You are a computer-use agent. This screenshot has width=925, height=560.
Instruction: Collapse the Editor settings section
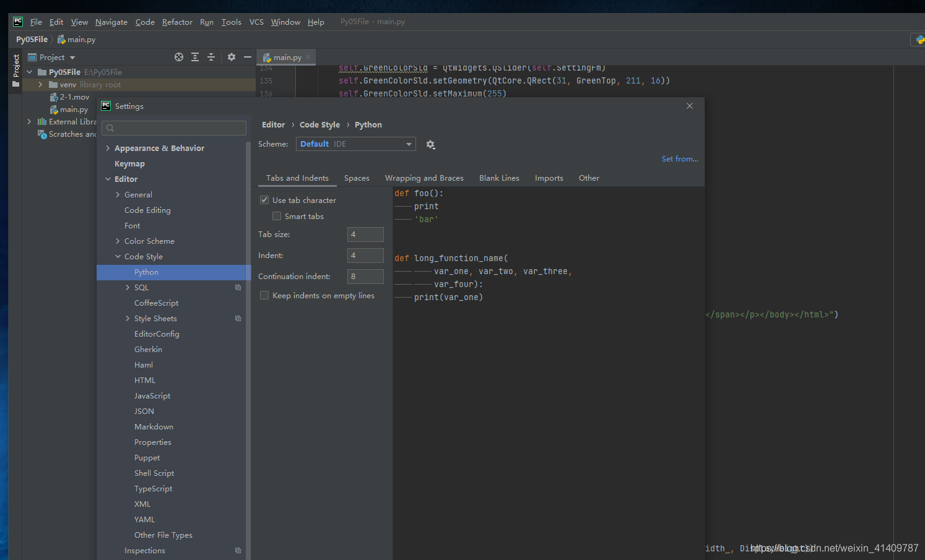pos(108,179)
